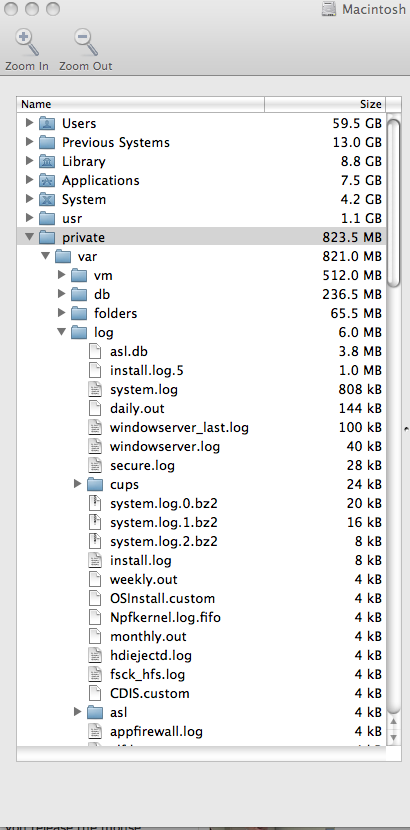The width and height of the screenshot is (410, 830).
Task: Click the vertical scrollbar thumb
Action: point(393,203)
